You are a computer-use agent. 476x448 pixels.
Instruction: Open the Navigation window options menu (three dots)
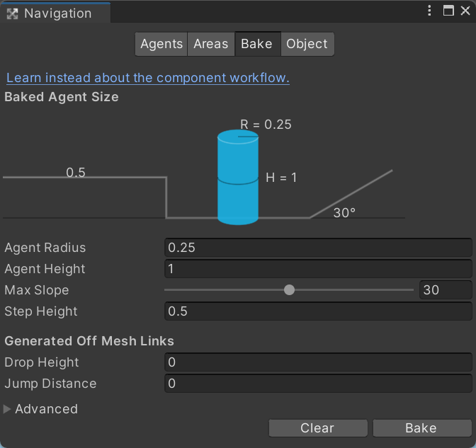pos(430,11)
